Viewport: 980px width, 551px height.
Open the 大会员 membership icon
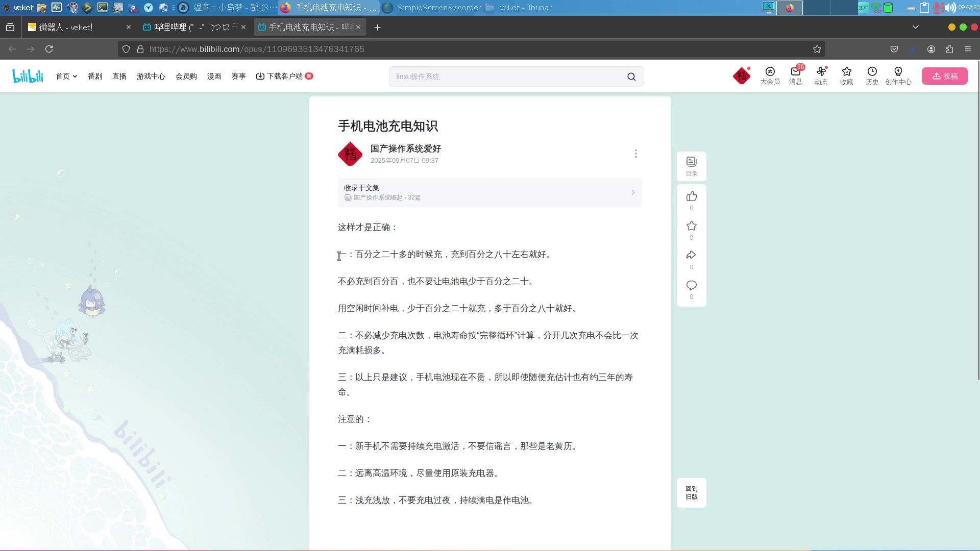coord(770,76)
